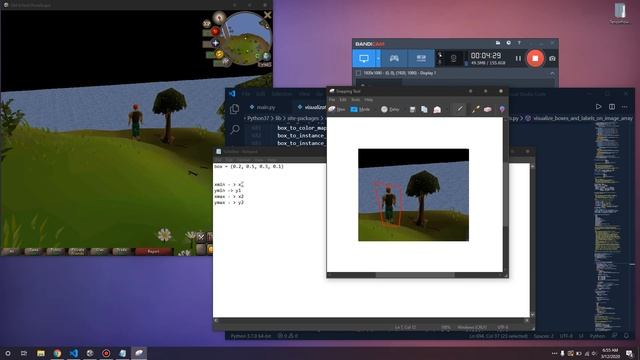Select the Eraser tool in Snipping Tool
Image resolution: width=640 pixels, height=360 pixels.
(488, 109)
